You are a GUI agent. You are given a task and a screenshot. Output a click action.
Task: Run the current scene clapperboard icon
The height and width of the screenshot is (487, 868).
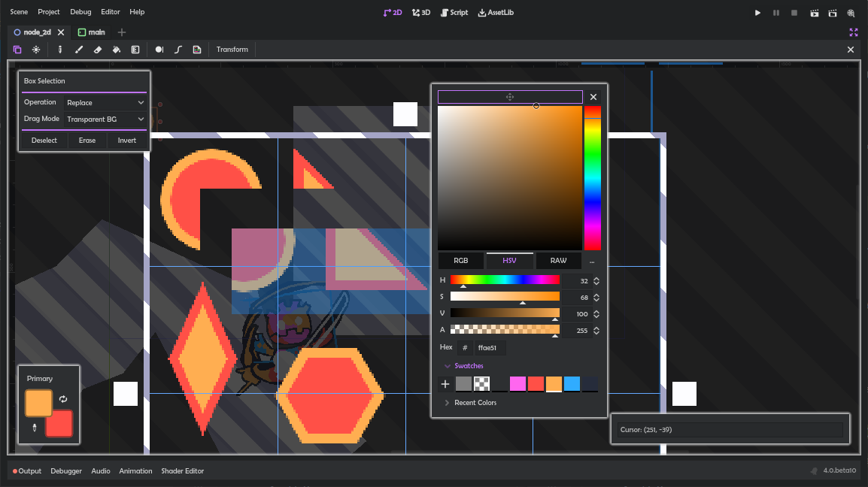(815, 13)
